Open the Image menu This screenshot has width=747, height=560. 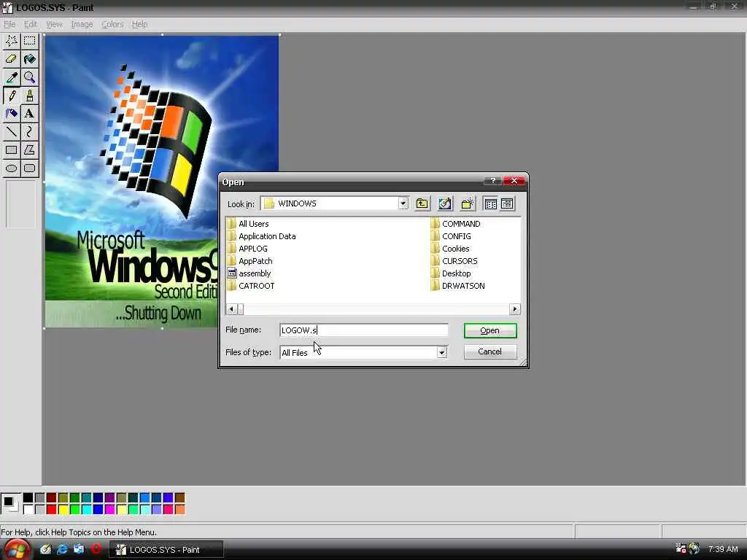point(82,24)
